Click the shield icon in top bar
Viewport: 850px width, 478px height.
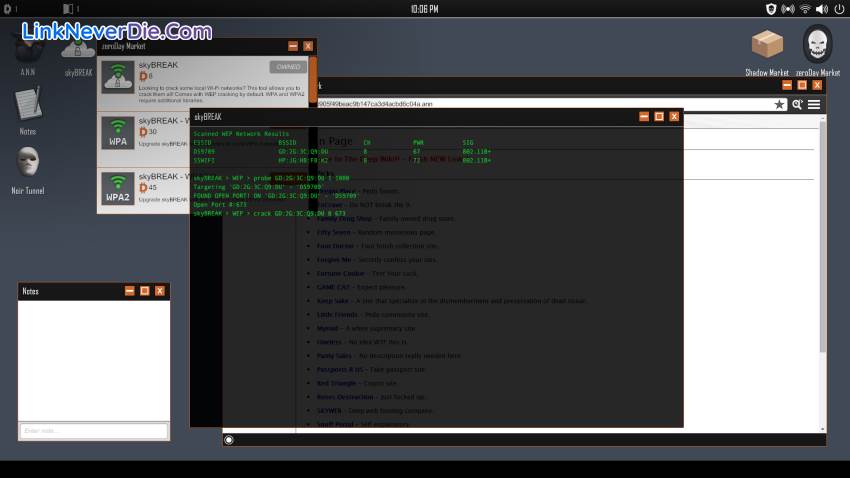coord(770,9)
